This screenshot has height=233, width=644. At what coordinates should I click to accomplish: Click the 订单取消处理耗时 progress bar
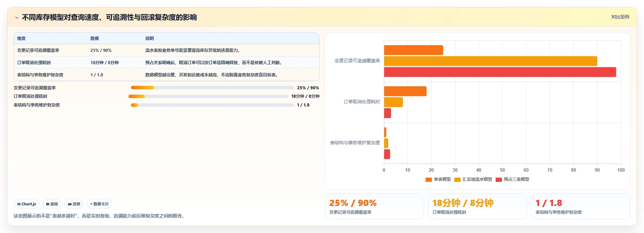pos(208,96)
